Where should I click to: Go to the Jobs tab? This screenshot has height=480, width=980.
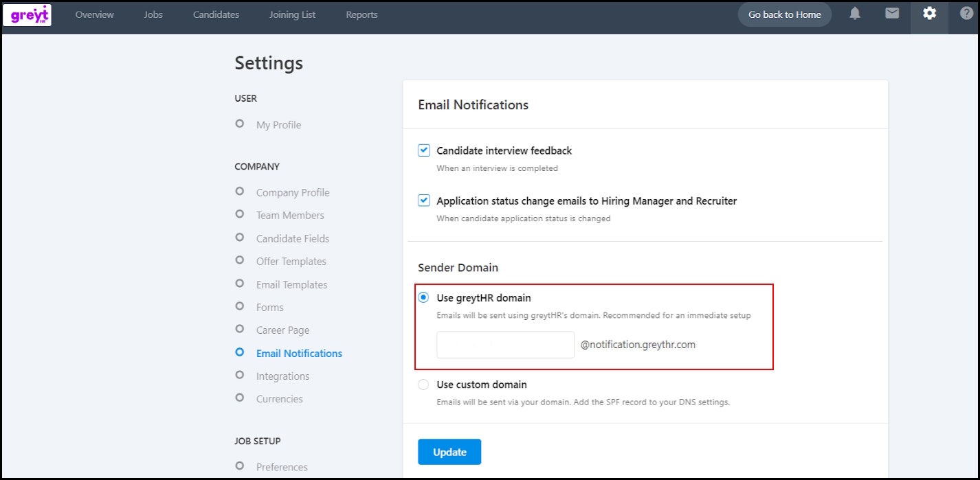[x=153, y=14]
